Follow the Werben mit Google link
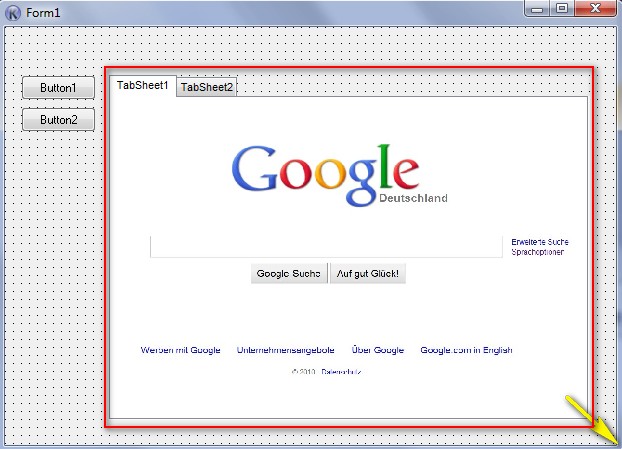Screen dimensions: 622x449 (180, 350)
